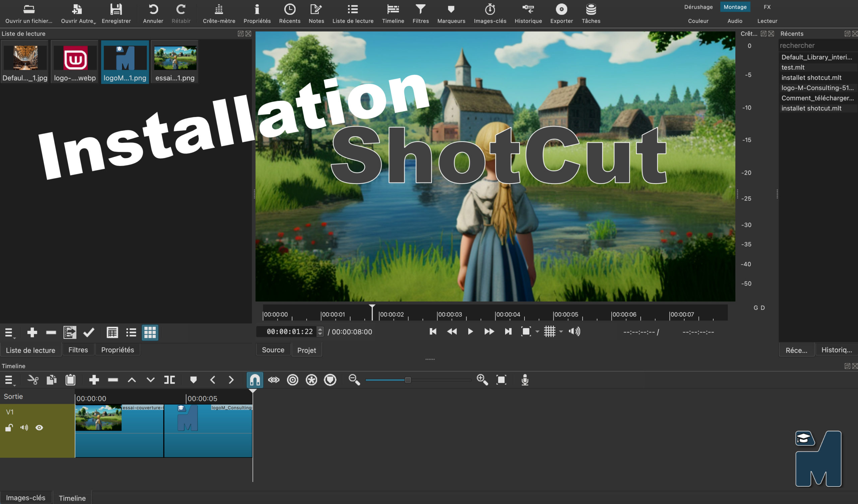Switch to the Montage layout
Screen dimensions: 858x504
pyautogui.click(x=735, y=7)
